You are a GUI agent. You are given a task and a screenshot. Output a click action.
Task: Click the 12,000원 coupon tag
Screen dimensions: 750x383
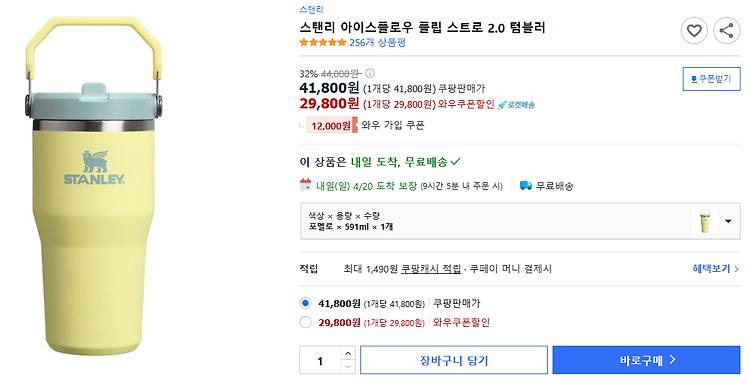click(332, 126)
